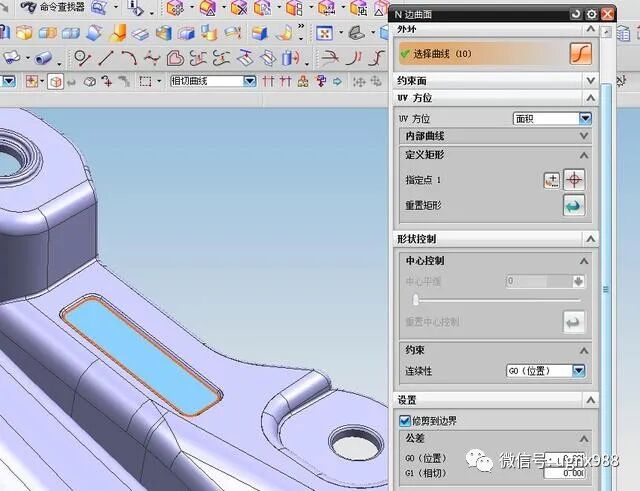640x491 pixels.
Task: Open the Command Finder binoculars icon
Action: [x=29, y=7]
